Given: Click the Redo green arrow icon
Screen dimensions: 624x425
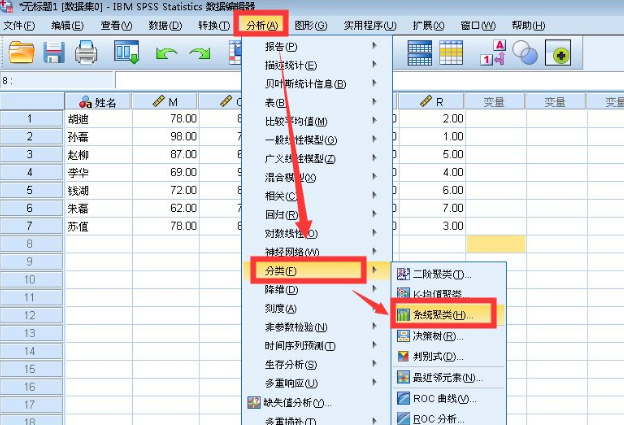Looking at the screenshot, I should 200,53.
